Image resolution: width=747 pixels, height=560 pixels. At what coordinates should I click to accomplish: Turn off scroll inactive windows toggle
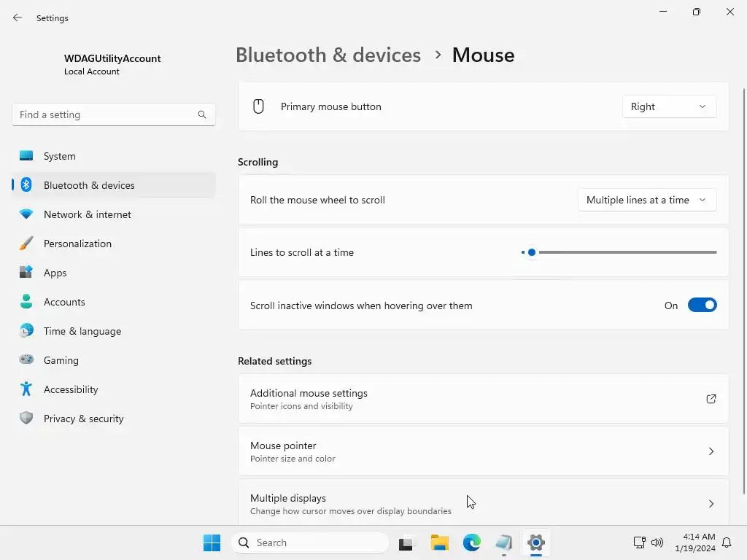[703, 306]
